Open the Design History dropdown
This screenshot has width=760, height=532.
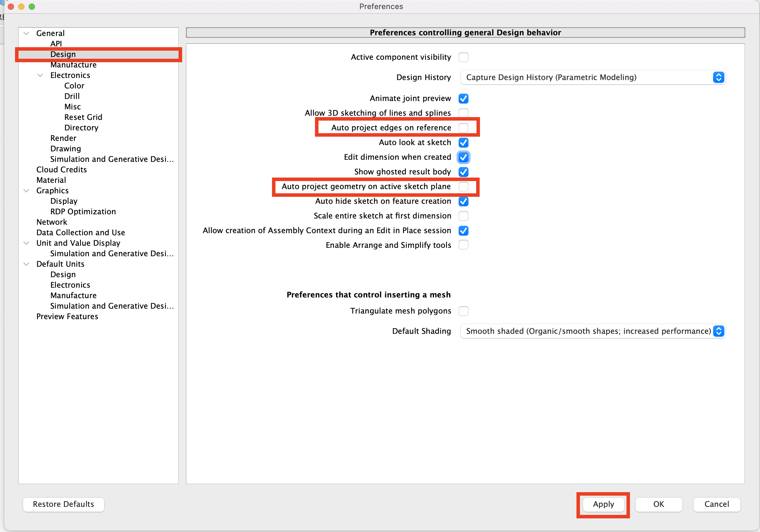pos(593,78)
